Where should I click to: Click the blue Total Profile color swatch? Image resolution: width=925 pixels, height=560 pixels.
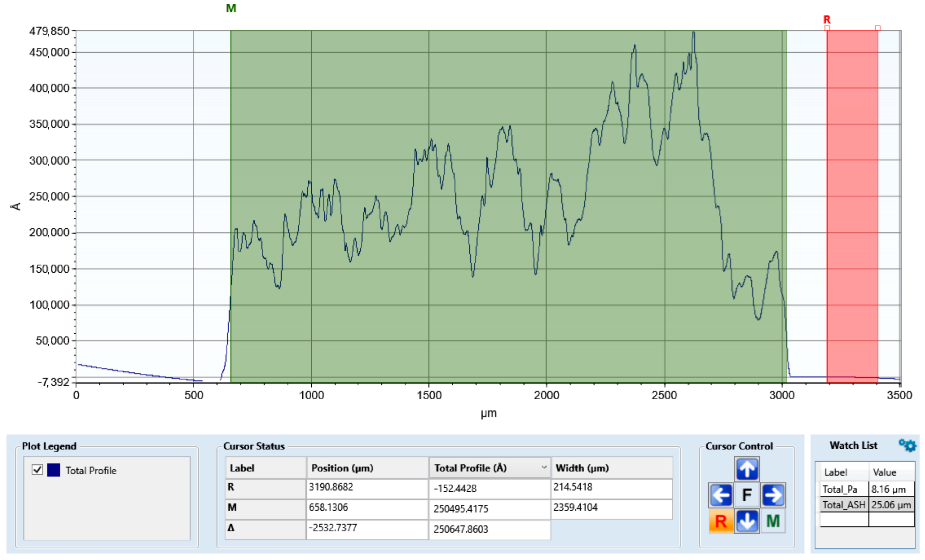(53, 470)
